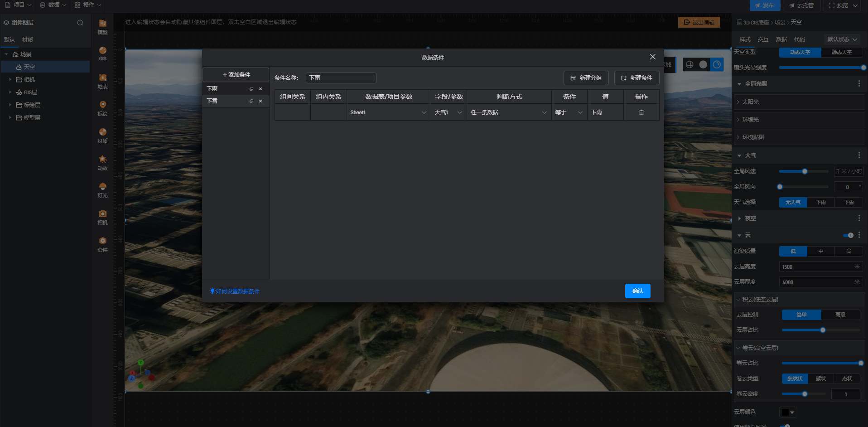Image resolution: width=868 pixels, height=427 pixels.
Task: Confirm the dialog with 确认
Action: tap(637, 291)
